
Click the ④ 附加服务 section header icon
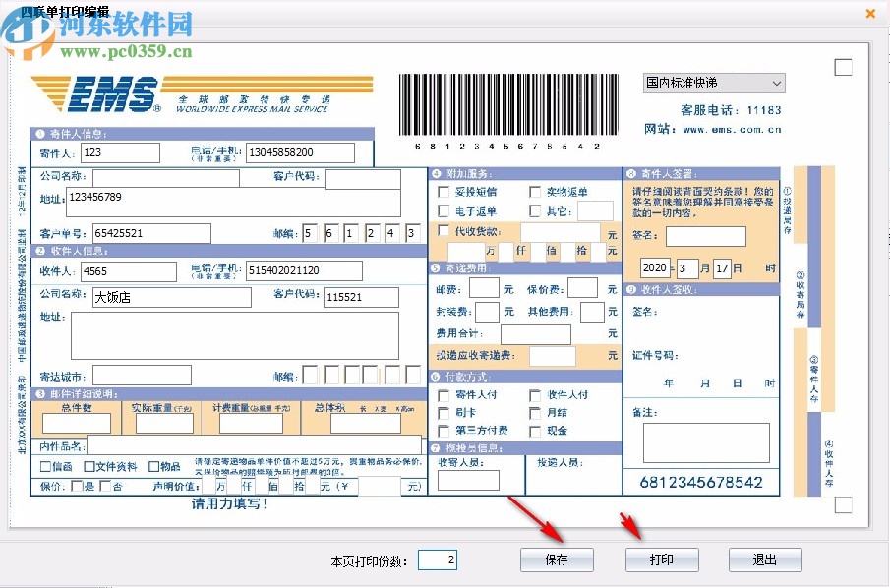(x=437, y=174)
